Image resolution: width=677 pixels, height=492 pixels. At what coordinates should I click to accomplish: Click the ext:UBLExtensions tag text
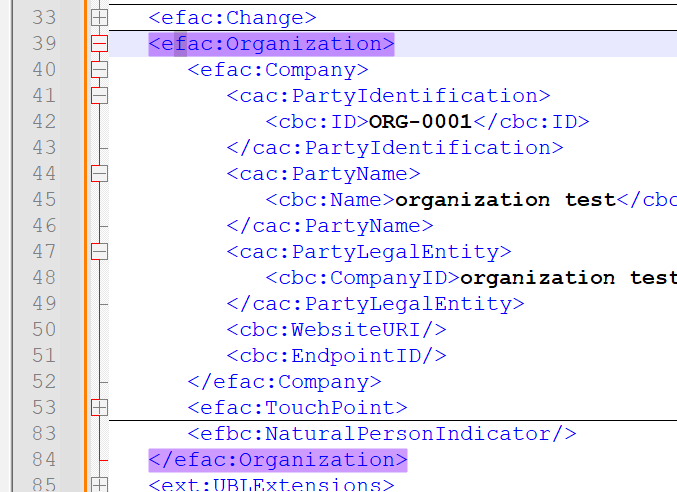[x=272, y=484]
